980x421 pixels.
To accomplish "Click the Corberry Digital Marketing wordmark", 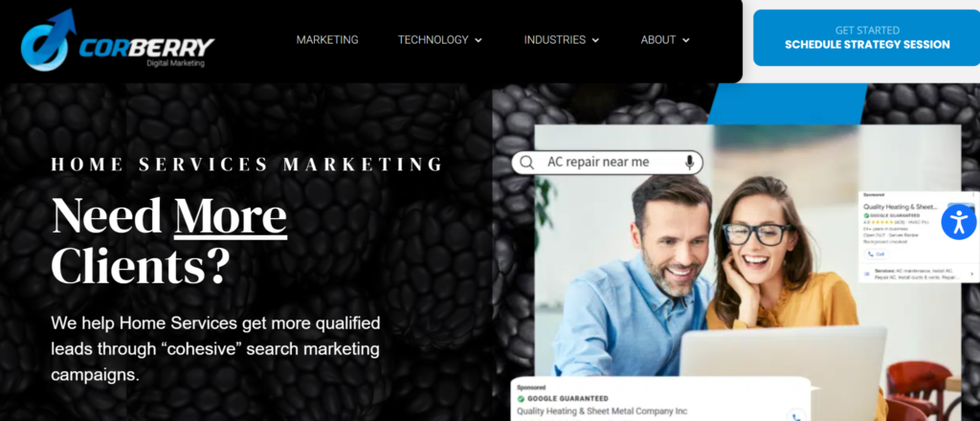I will click(146, 50).
